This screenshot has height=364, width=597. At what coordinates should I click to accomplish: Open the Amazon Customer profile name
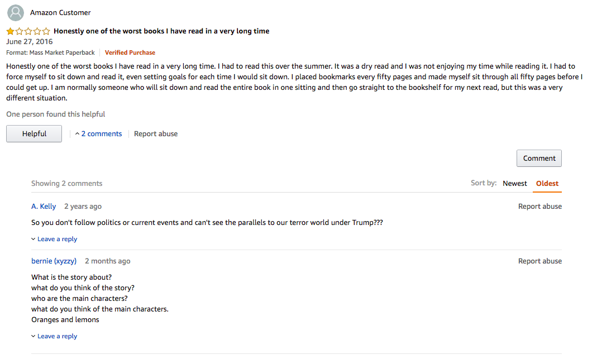pyautogui.click(x=60, y=13)
